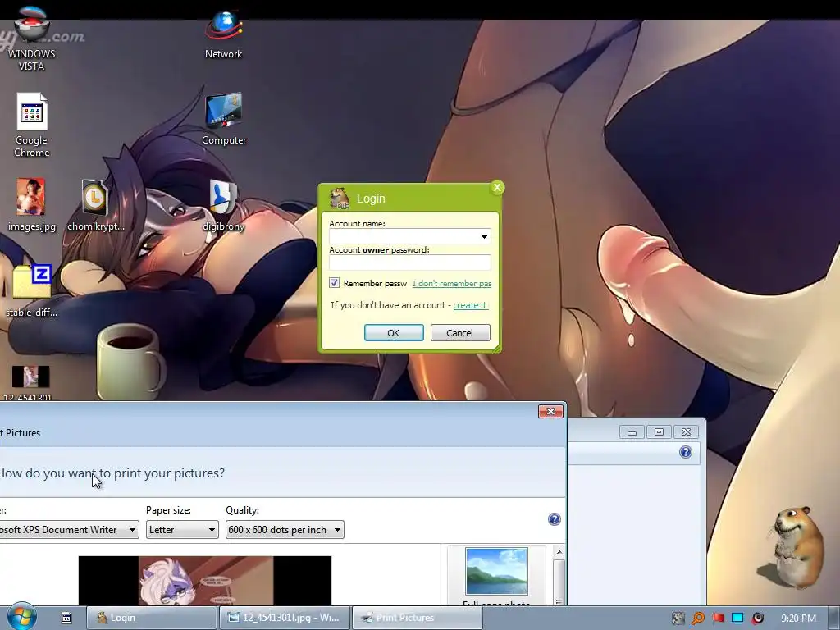Select the 12_4541301 image file icon
This screenshot has width=840, height=630.
pos(30,382)
